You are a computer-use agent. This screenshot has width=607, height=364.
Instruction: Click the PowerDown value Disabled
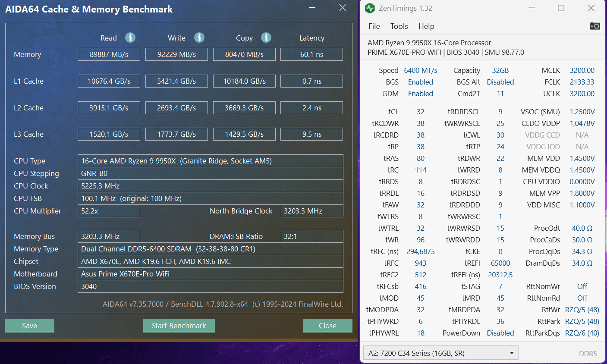click(500, 333)
